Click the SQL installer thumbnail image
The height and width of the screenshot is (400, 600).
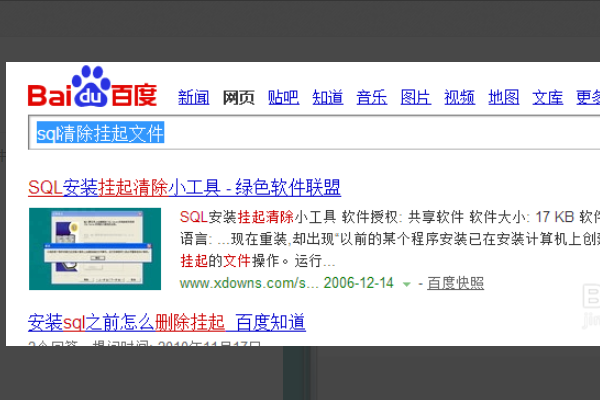pos(95,249)
